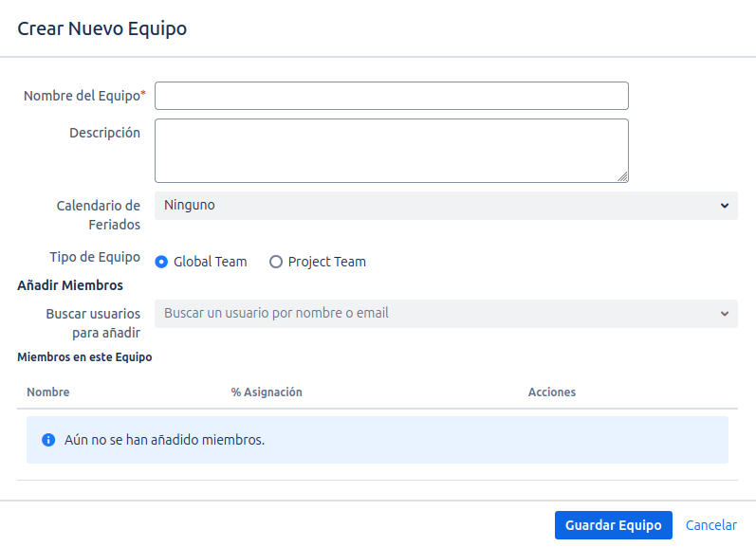The image size is (756, 547).
Task: Click the Nombre del Equipo label
Action: coord(84,96)
